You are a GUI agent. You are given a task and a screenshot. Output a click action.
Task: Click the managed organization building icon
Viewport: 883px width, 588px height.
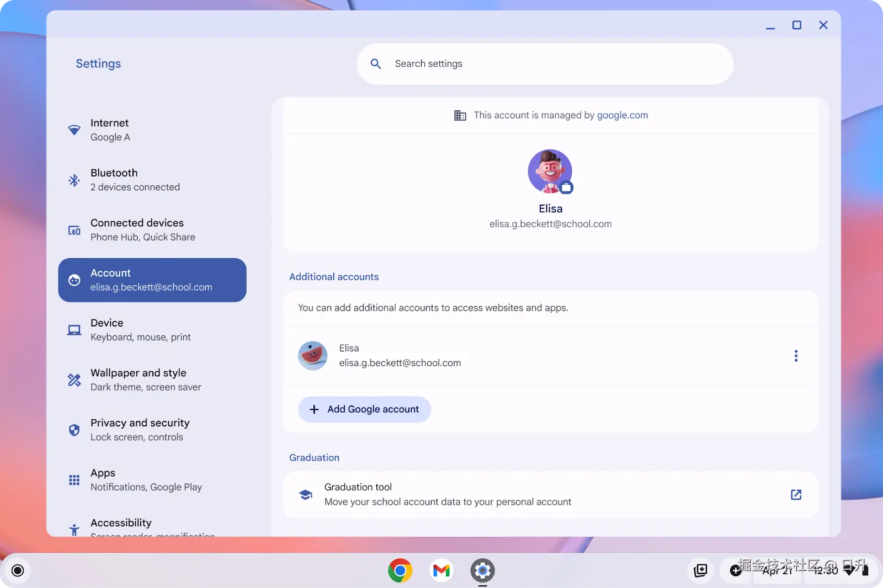tap(460, 115)
